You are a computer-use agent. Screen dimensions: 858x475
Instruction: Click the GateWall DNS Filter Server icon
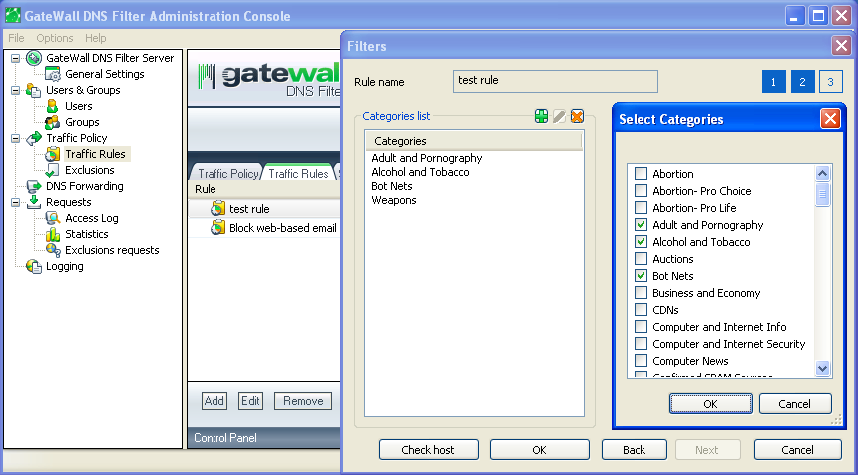pos(34,58)
